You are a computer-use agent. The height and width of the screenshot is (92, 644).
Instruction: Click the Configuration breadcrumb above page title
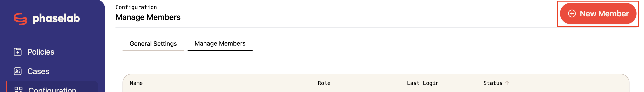tap(136, 7)
